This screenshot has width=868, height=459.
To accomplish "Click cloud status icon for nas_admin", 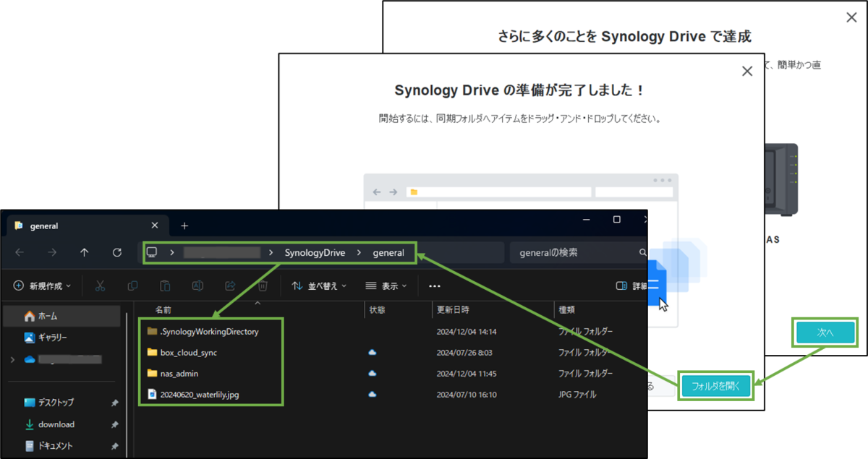I will point(373,373).
